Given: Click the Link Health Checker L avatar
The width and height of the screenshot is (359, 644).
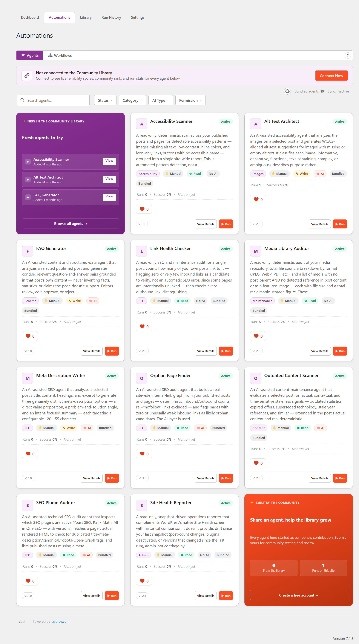Looking at the screenshot, I should tap(142, 251).
